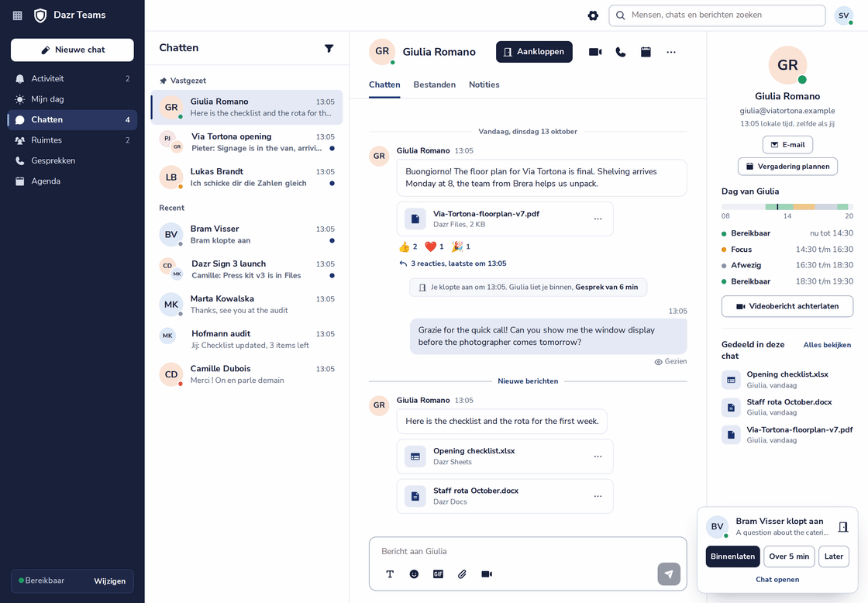This screenshot has height=603, width=868.
Task: Open the Via Tortona opening chat
Action: [247, 143]
